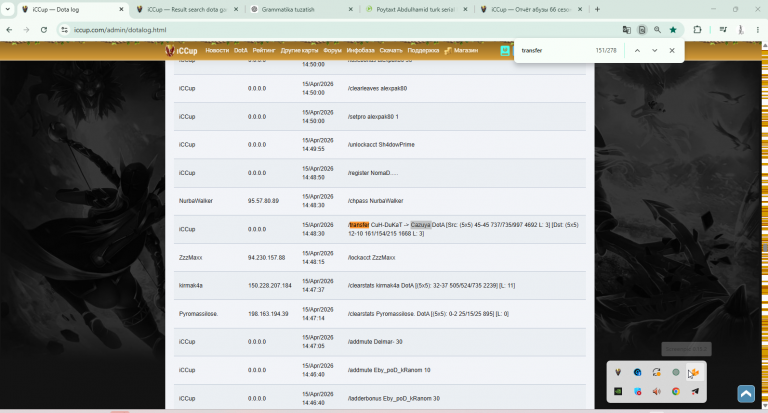
Task: Open the Google Translate page icon
Action: [626, 30]
